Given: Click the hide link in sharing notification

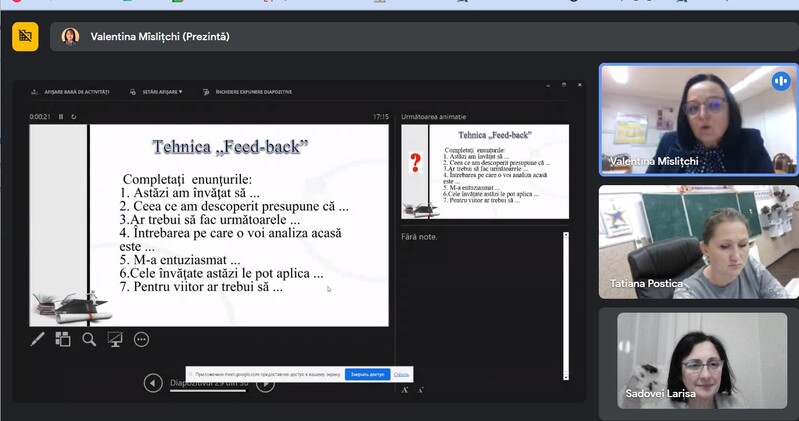Looking at the screenshot, I should tap(402, 374).
